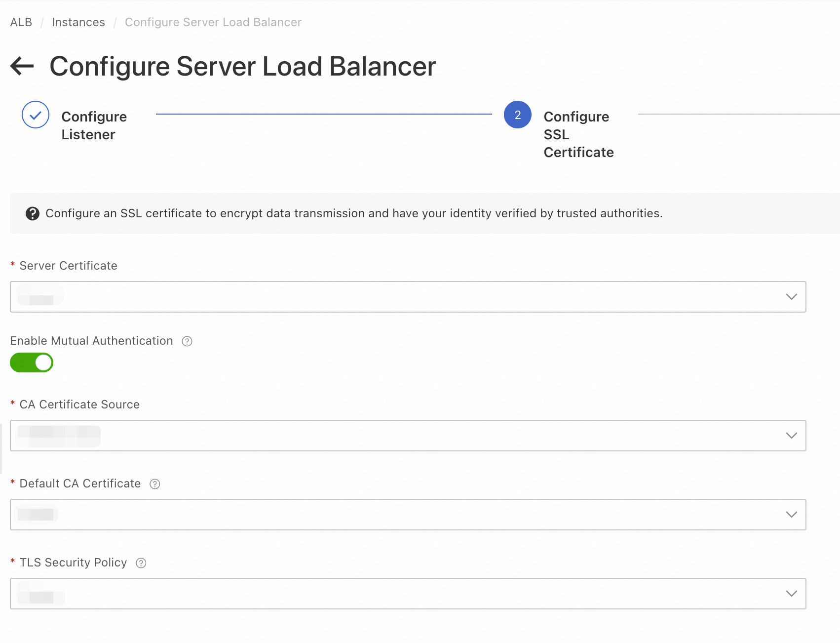
Task: Click the completed Configure Listener checkmark icon
Action: [36, 115]
